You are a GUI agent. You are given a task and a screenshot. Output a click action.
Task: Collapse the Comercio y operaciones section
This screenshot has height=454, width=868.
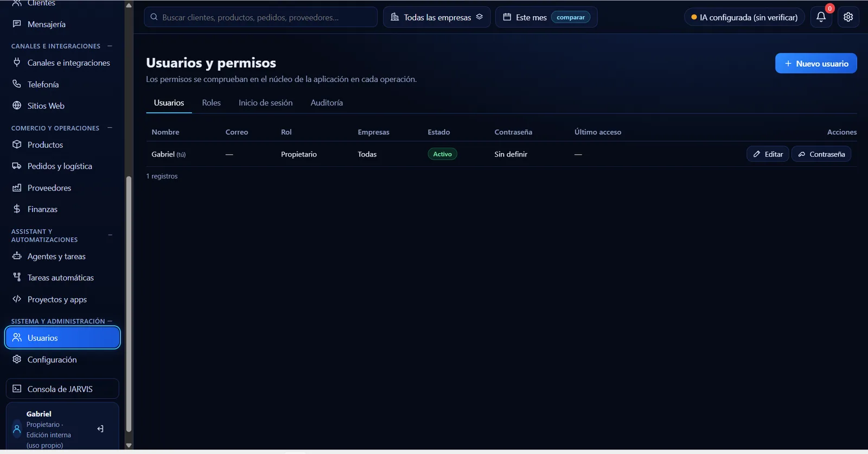point(110,128)
